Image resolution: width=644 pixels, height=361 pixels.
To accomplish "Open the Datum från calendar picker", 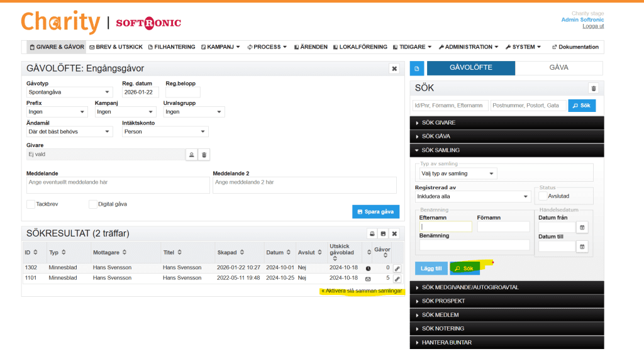I will pos(582,228).
